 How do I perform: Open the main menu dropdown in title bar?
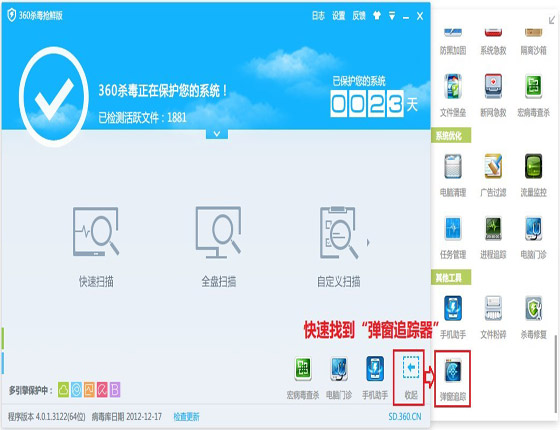tap(392, 16)
